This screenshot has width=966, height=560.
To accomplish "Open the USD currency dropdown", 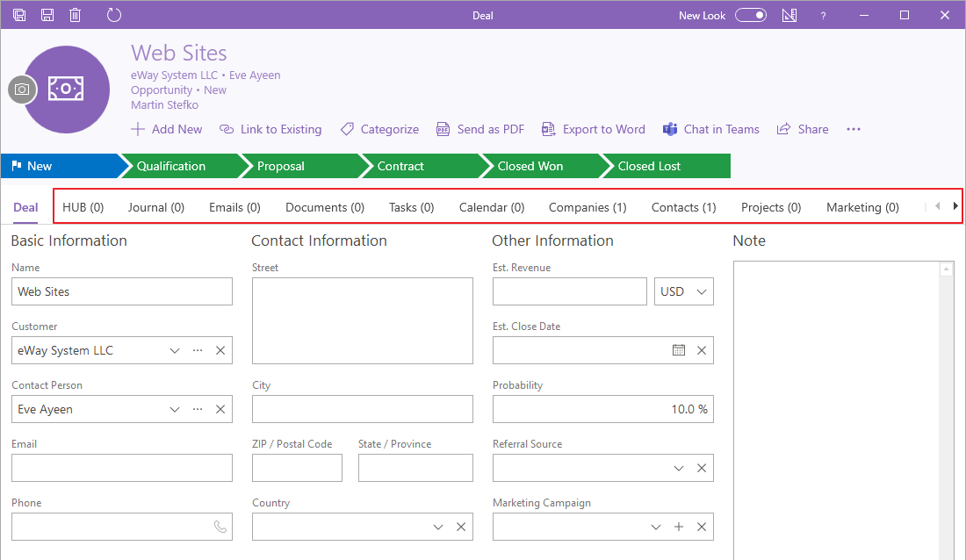I will coord(684,291).
